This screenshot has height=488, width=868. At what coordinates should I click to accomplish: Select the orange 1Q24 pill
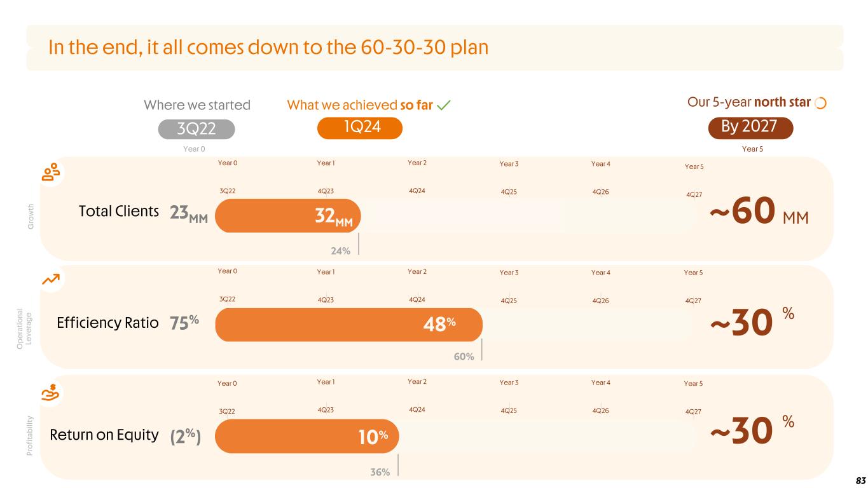(x=360, y=128)
